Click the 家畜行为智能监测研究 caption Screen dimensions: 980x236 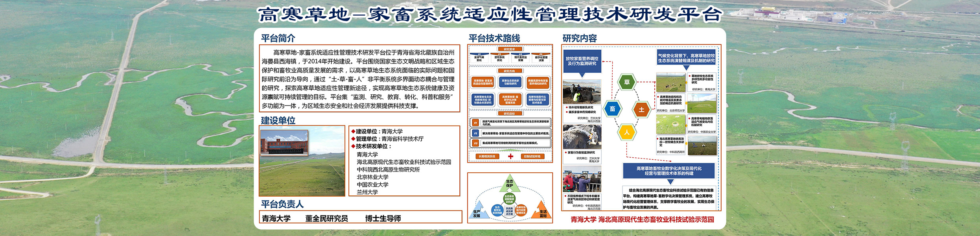pos(581,153)
